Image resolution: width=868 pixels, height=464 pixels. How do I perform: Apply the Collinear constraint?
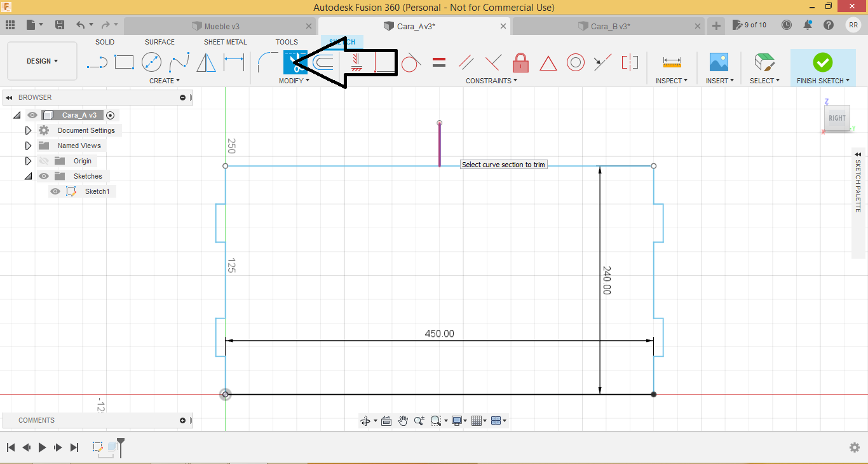602,62
